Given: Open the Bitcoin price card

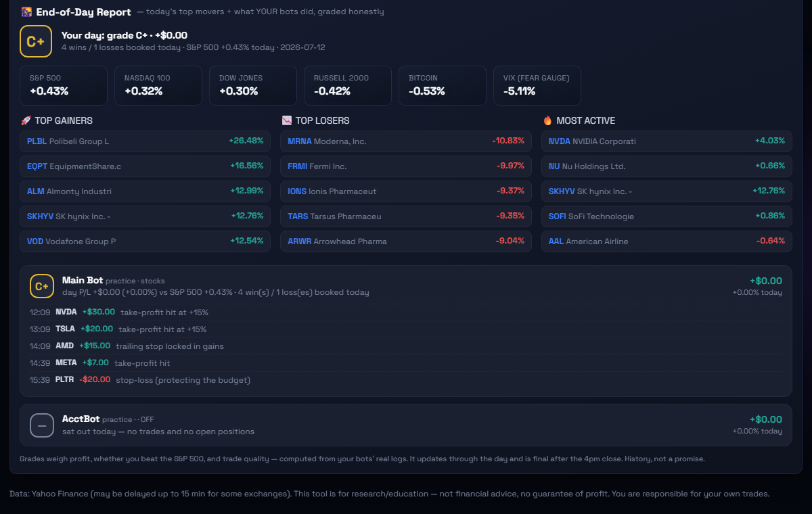Looking at the screenshot, I should click(443, 85).
